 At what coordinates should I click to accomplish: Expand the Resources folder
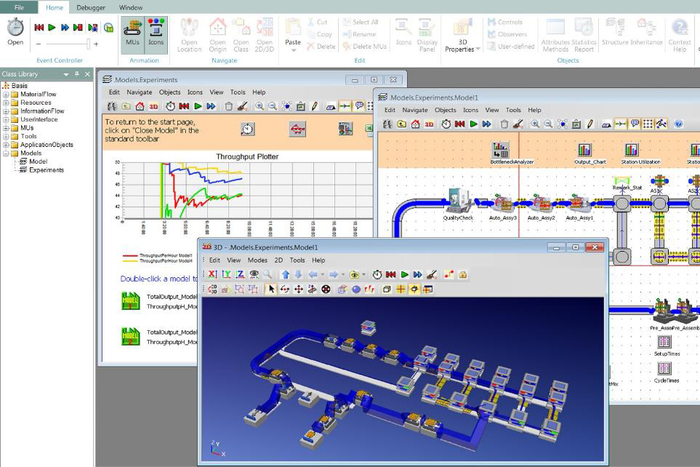[x=6, y=103]
